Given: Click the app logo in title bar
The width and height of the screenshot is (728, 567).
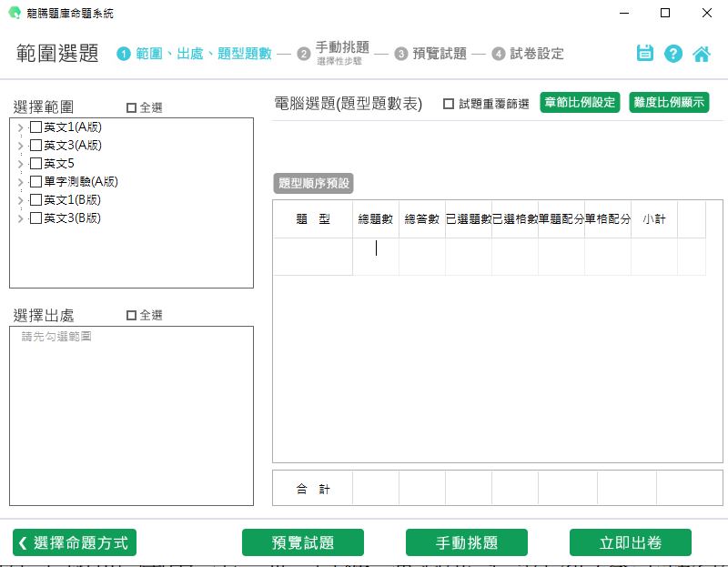Looking at the screenshot, I should click(14, 14).
